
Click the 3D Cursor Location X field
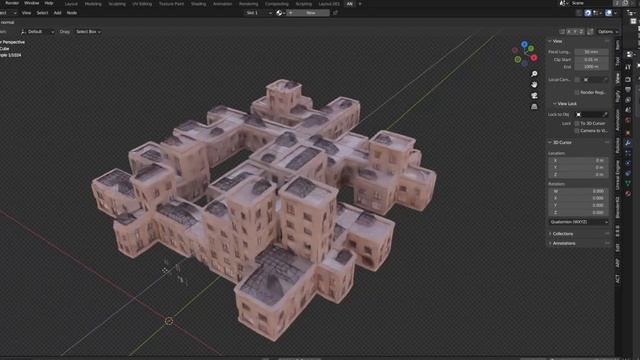[x=578, y=160]
